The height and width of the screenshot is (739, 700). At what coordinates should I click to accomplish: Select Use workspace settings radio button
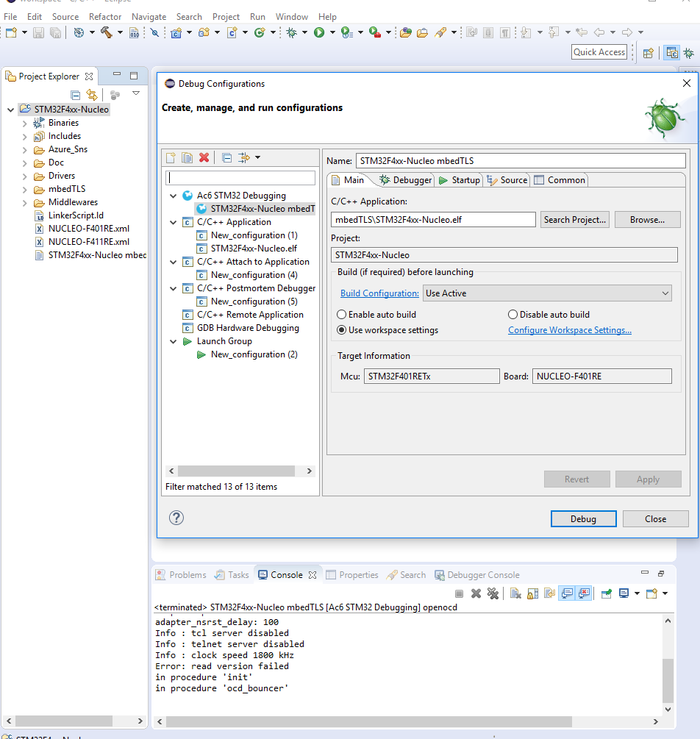[342, 330]
